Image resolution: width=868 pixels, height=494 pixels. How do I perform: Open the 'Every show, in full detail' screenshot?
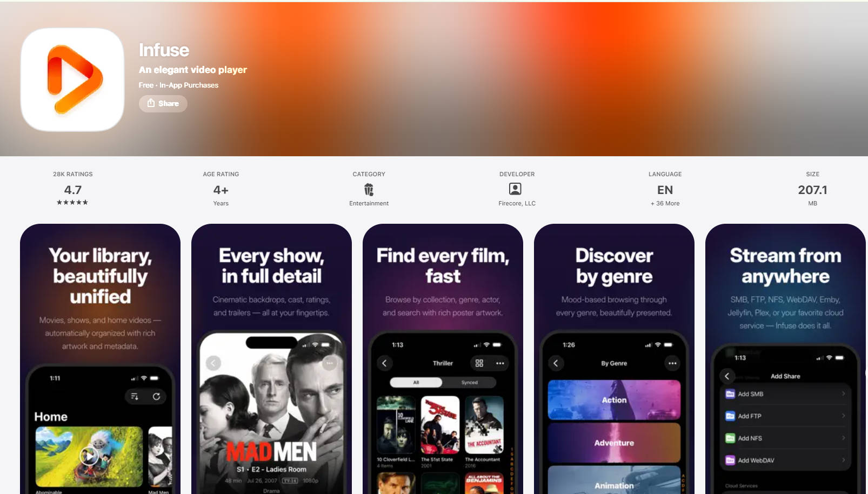(271, 359)
